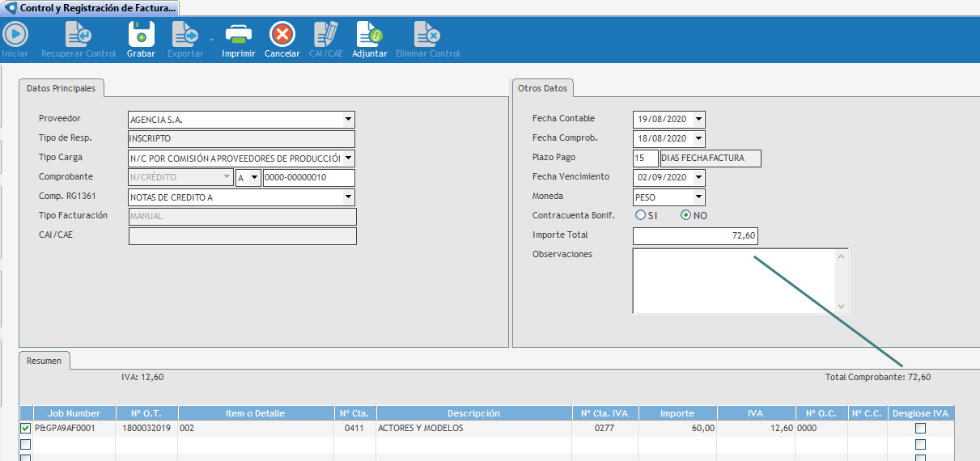The image size is (980, 461).
Task: Open the Moneda PESO dropdown
Action: [x=698, y=197]
